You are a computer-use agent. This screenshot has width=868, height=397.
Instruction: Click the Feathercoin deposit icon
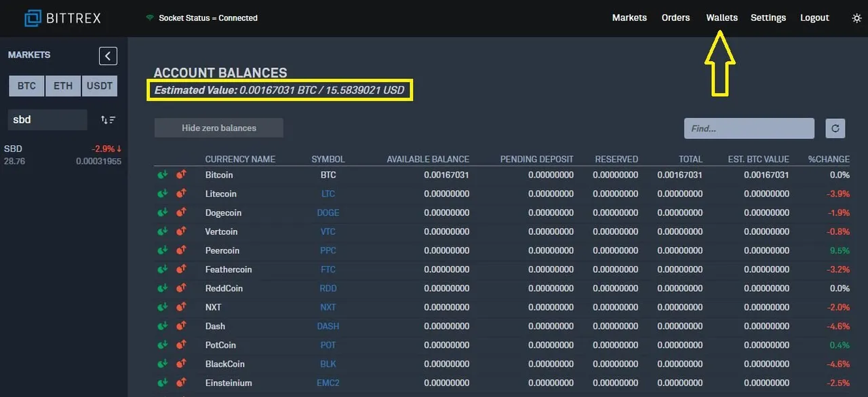point(162,269)
